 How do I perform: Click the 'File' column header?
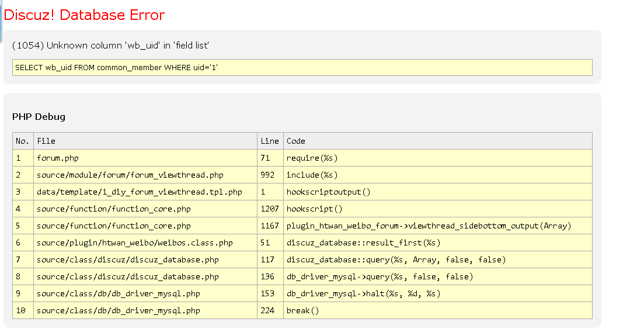[46, 141]
